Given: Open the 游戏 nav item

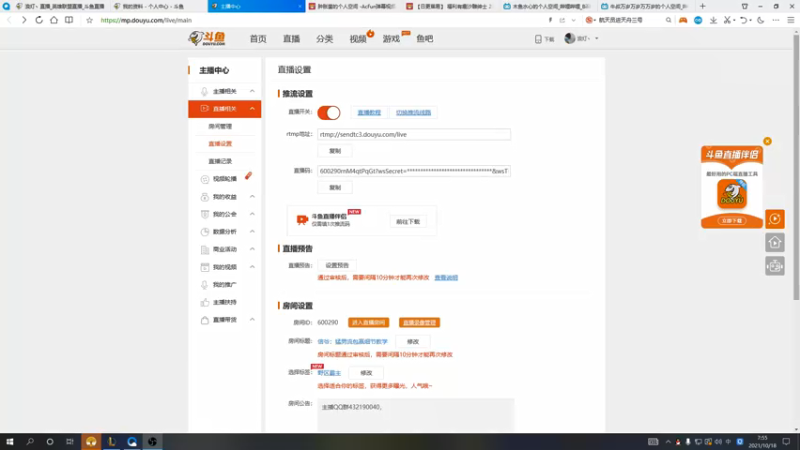Looking at the screenshot, I should tap(391, 39).
